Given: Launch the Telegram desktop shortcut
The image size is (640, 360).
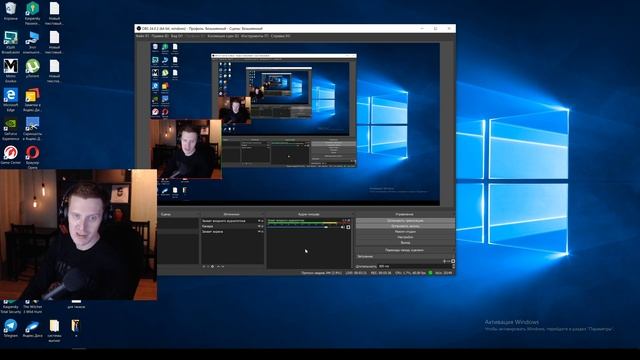Looking at the screenshot, I should point(11,328).
